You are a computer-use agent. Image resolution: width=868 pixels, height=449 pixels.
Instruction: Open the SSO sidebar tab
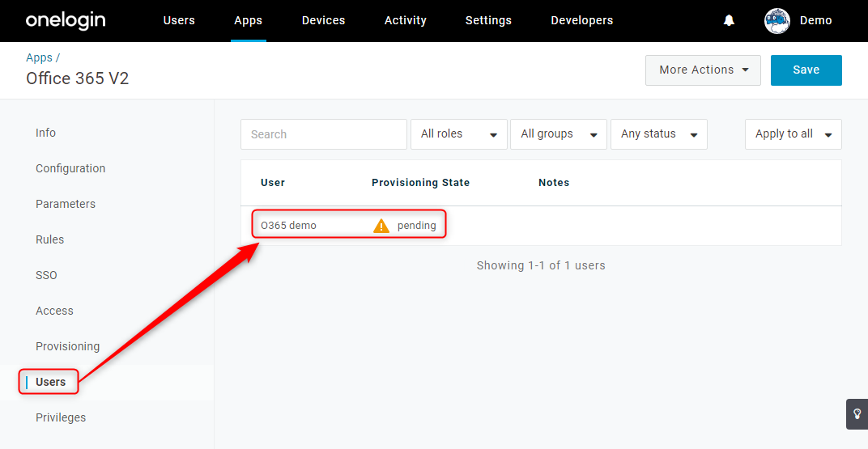click(46, 275)
